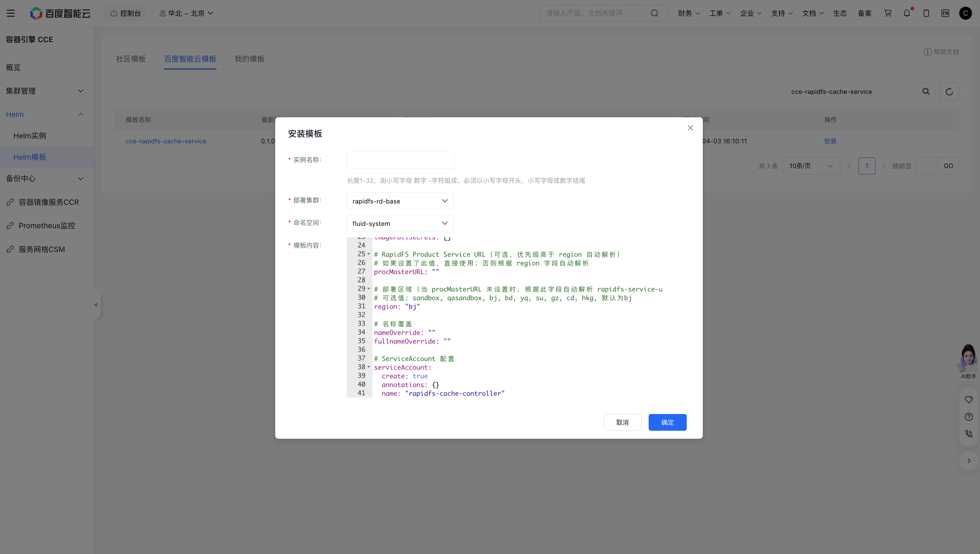Click the container registry CCR link icon
Screen dimensions: 980x554
10,202
